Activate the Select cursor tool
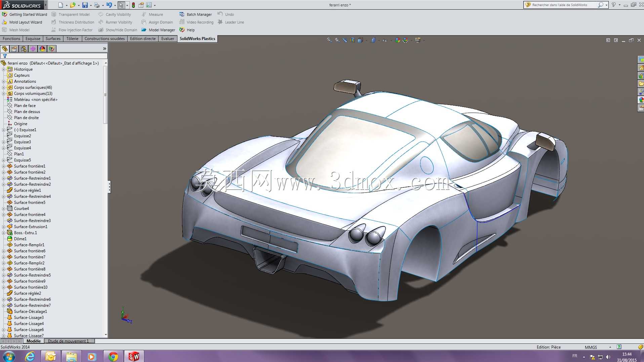This screenshot has height=362, width=644. (121, 5)
